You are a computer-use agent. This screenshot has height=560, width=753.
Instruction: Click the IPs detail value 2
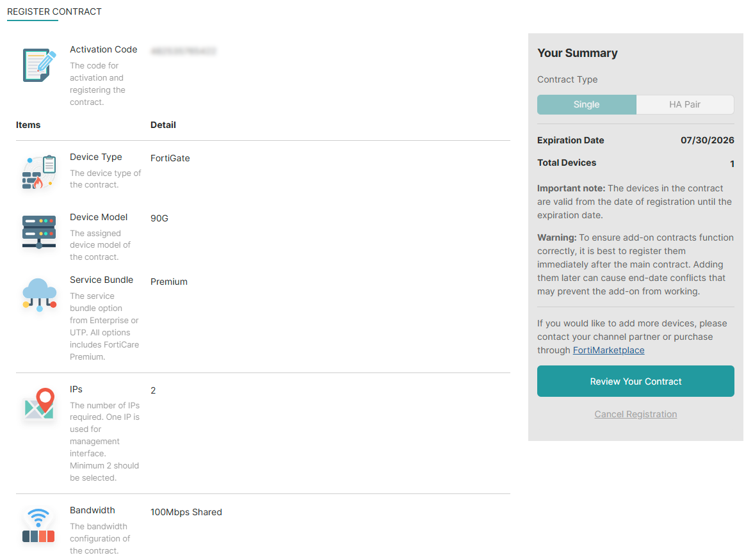point(152,389)
